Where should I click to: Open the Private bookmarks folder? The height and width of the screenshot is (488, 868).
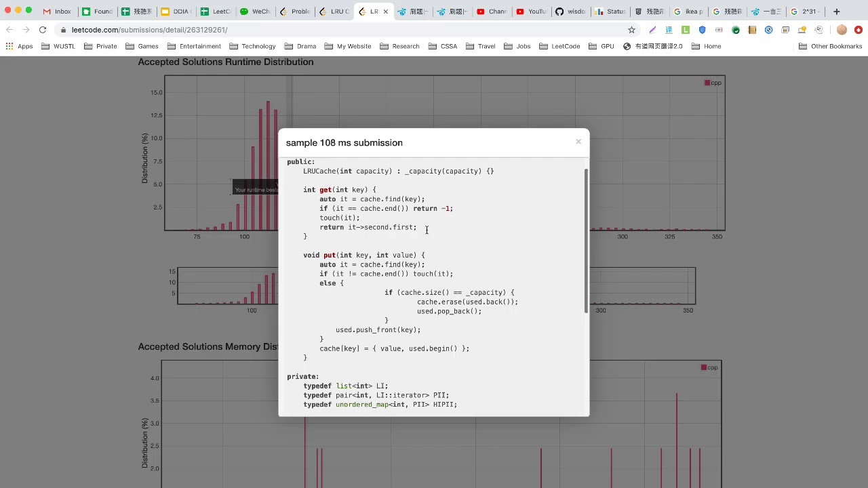[x=100, y=46]
